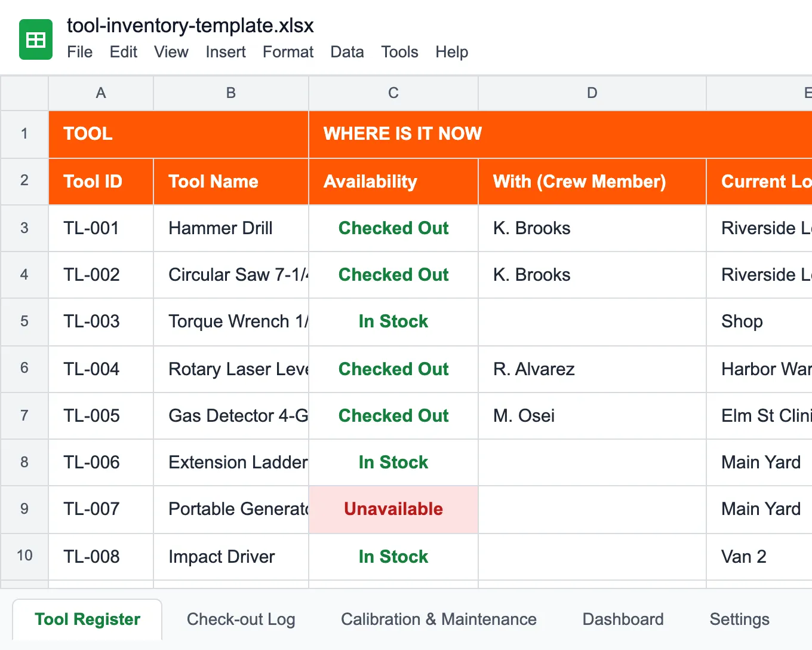Select the Shop location cell

pyautogui.click(x=759, y=321)
